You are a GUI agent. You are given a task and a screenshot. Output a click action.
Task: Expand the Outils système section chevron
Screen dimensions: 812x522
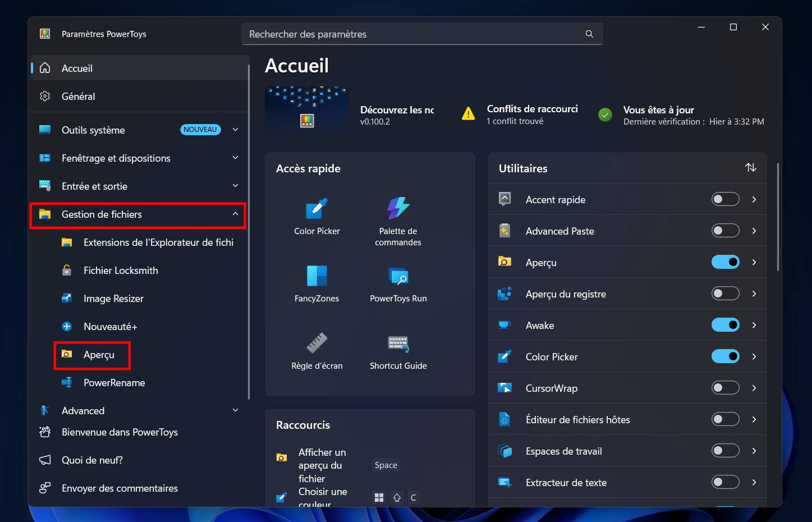pos(236,130)
